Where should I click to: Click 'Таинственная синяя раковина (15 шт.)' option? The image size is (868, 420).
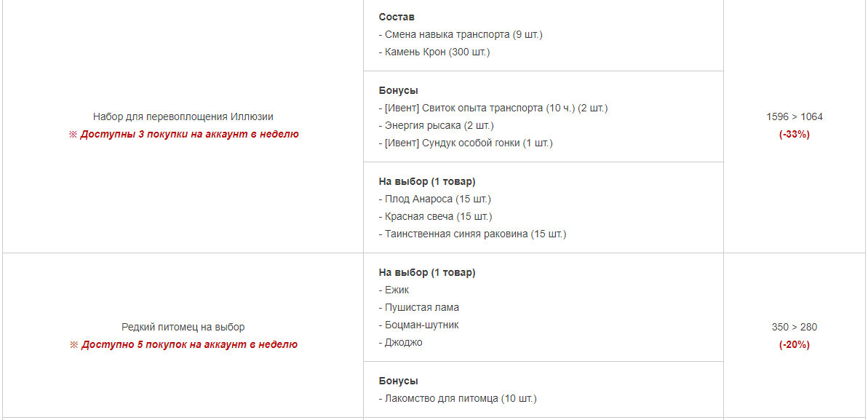click(473, 234)
